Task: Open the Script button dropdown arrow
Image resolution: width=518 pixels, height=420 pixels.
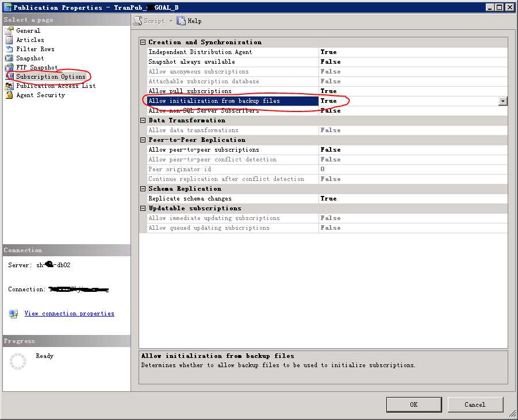Action: point(171,21)
